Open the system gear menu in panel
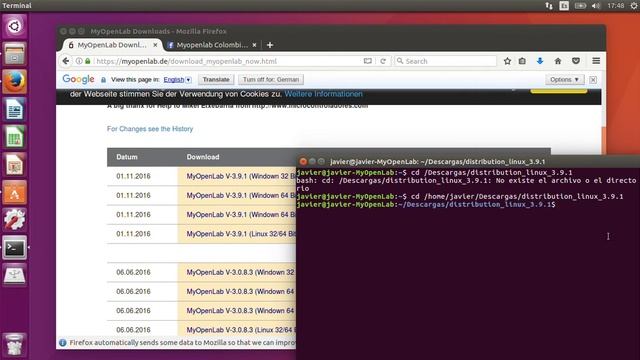 pyautogui.click(x=634, y=6)
